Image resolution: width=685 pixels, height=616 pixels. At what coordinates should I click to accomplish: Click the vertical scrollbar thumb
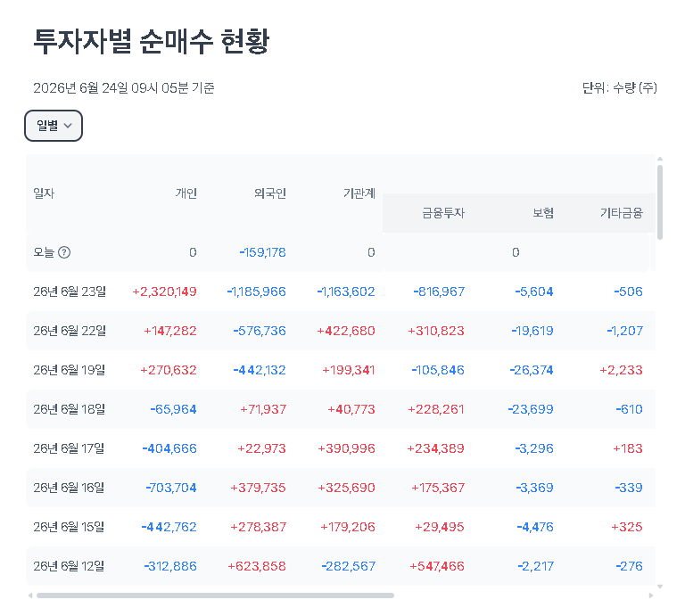[660, 202]
